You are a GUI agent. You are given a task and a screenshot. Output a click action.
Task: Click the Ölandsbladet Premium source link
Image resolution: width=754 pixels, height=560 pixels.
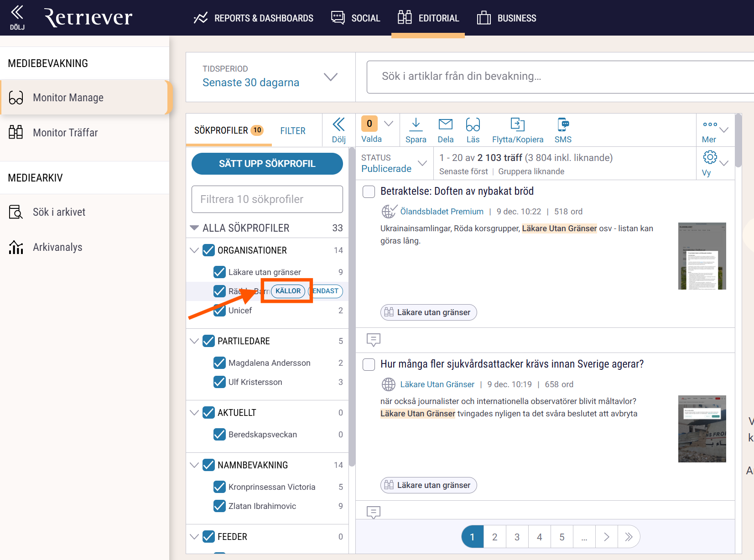pyautogui.click(x=442, y=212)
